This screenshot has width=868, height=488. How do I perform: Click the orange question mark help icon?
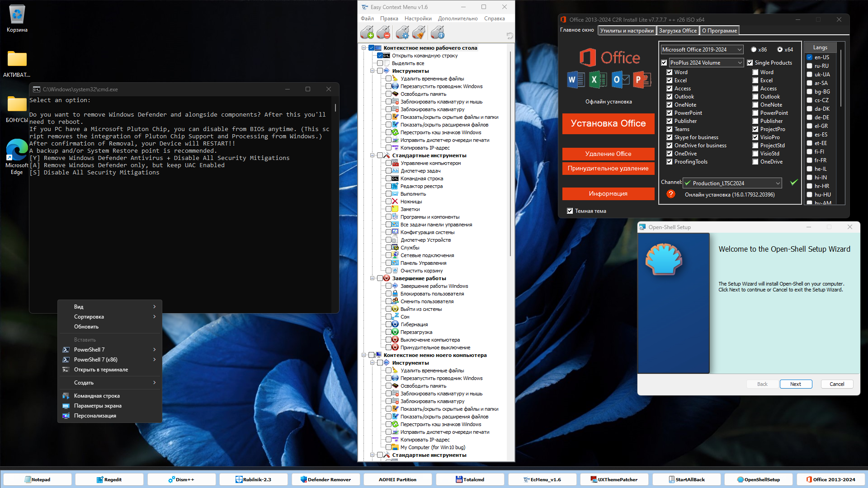tap(671, 194)
